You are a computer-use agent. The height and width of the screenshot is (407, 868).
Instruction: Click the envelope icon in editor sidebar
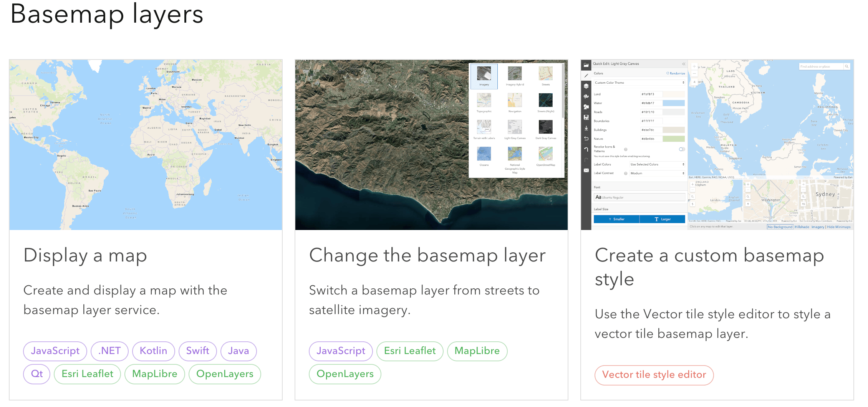[x=586, y=170]
